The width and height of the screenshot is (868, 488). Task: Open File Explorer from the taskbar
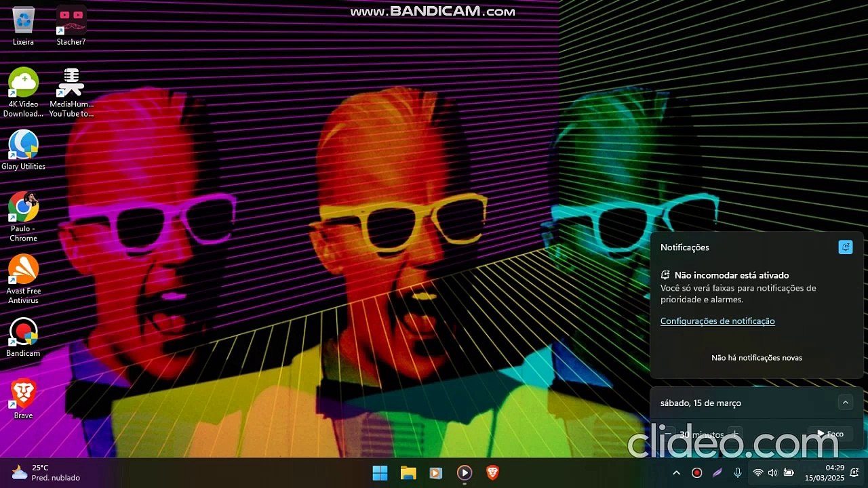tap(408, 473)
